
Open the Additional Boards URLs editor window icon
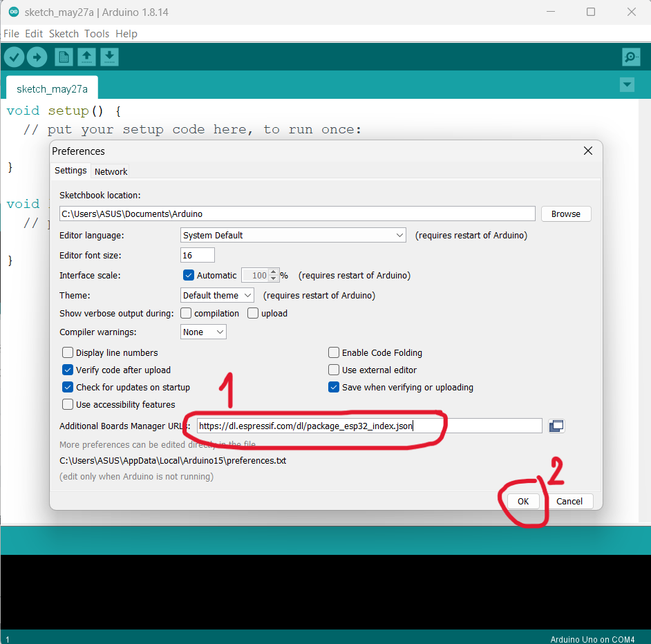tap(556, 426)
